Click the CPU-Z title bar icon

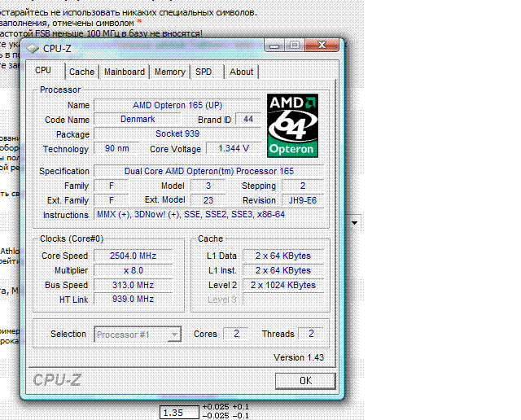[33, 49]
